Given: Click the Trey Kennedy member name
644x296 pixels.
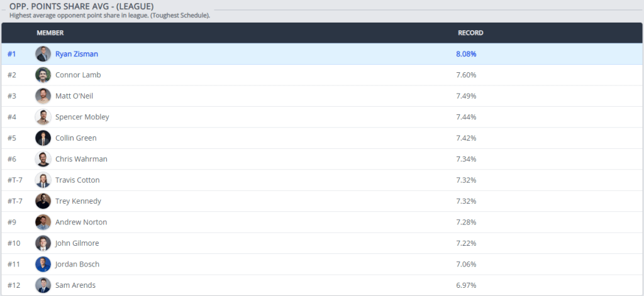Looking at the screenshot, I should 78,201.
